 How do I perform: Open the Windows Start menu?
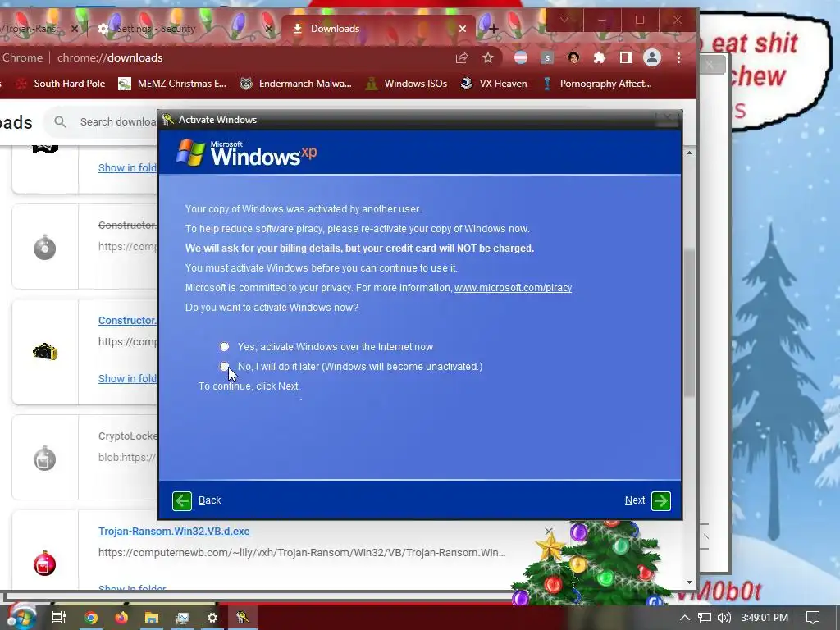21,617
